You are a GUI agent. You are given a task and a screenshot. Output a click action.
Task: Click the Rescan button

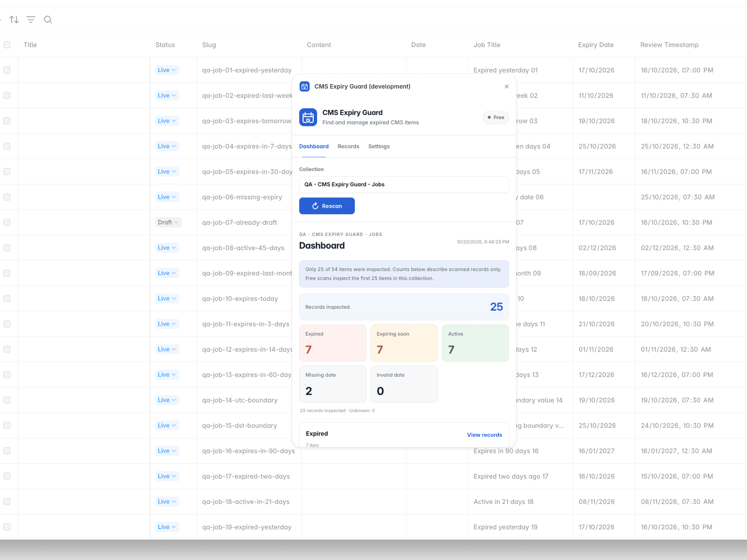[x=327, y=206]
